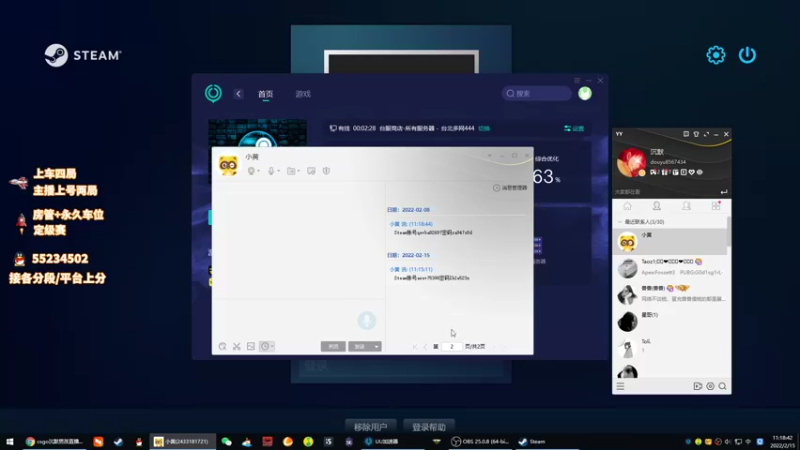Open the Windows Start button
The height and width of the screenshot is (450, 800).
click(9, 442)
